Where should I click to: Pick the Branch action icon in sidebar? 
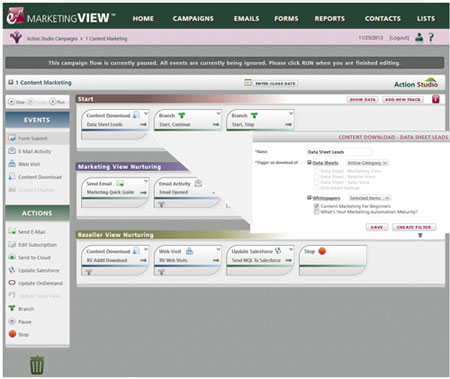click(x=12, y=308)
